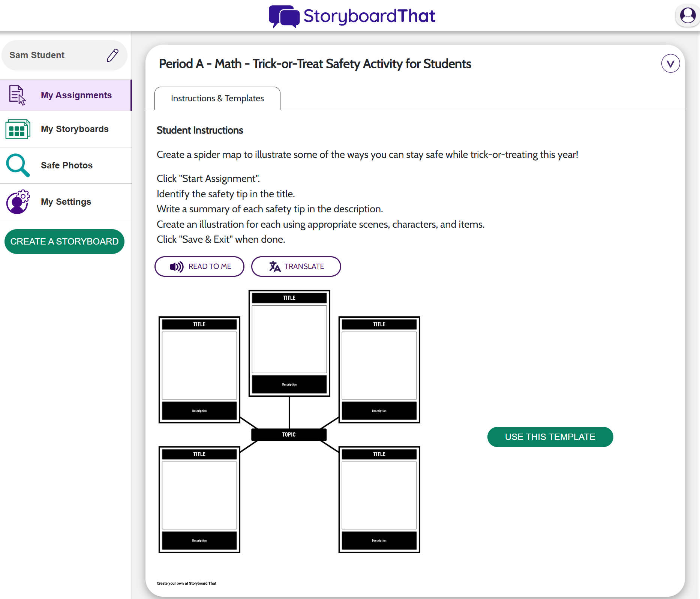Click the TOPIC box in the template
Image resolution: width=700 pixels, height=599 pixels.
click(x=289, y=434)
